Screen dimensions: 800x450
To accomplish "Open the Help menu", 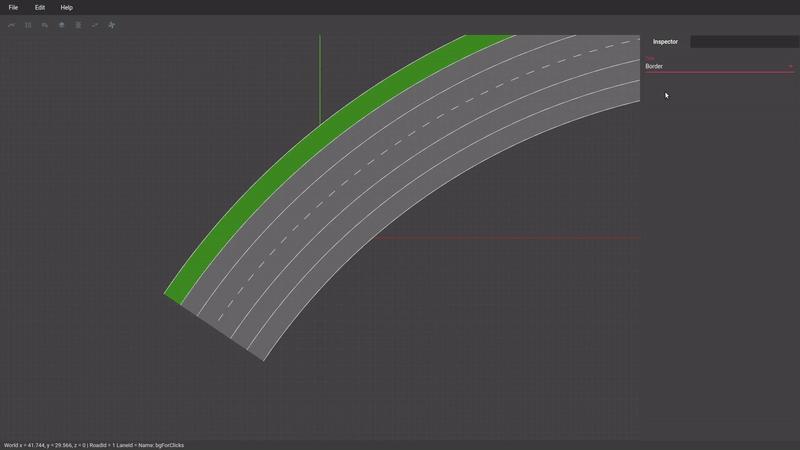I will click(66, 8).
